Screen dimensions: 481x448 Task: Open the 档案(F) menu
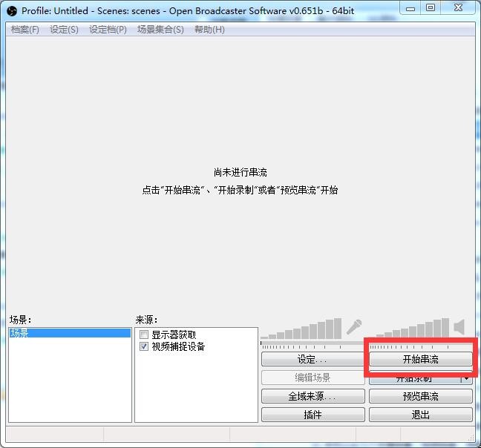(x=24, y=30)
